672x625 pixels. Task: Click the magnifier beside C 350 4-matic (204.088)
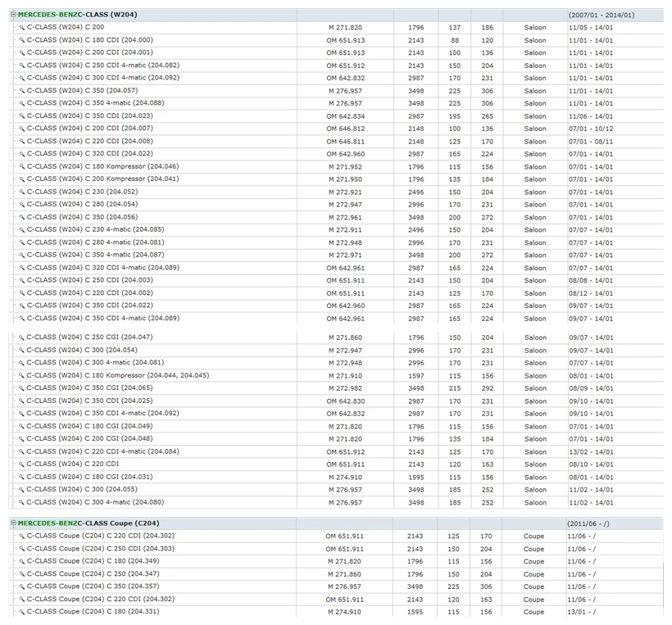(22, 103)
